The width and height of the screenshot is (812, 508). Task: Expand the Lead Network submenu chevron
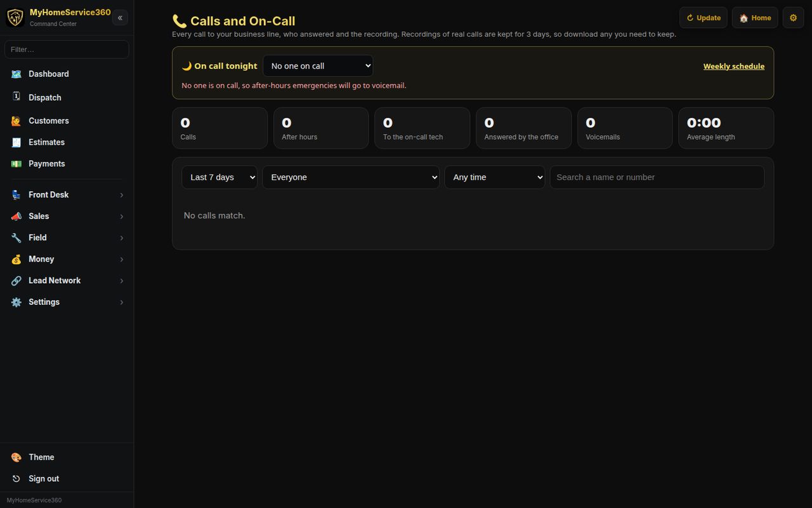(x=121, y=281)
